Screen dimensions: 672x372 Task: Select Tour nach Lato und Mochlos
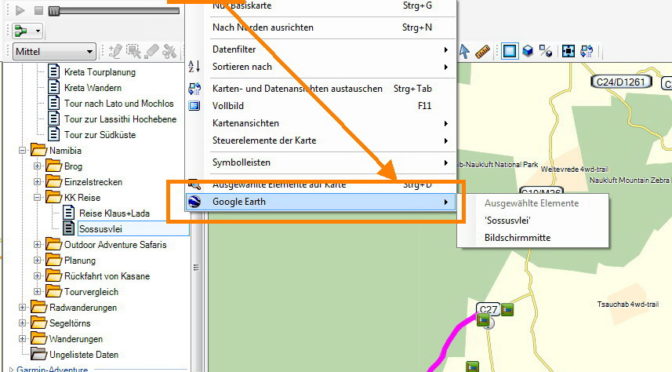[119, 104]
